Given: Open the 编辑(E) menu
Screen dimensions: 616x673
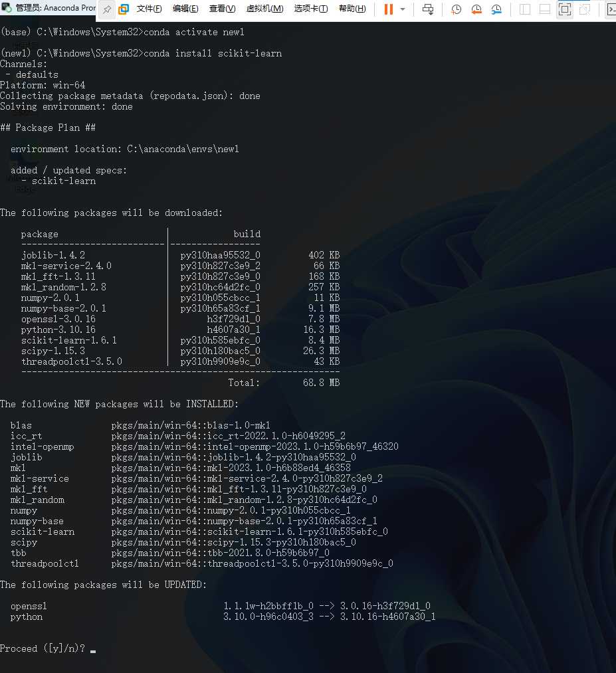Looking at the screenshot, I should [x=185, y=9].
